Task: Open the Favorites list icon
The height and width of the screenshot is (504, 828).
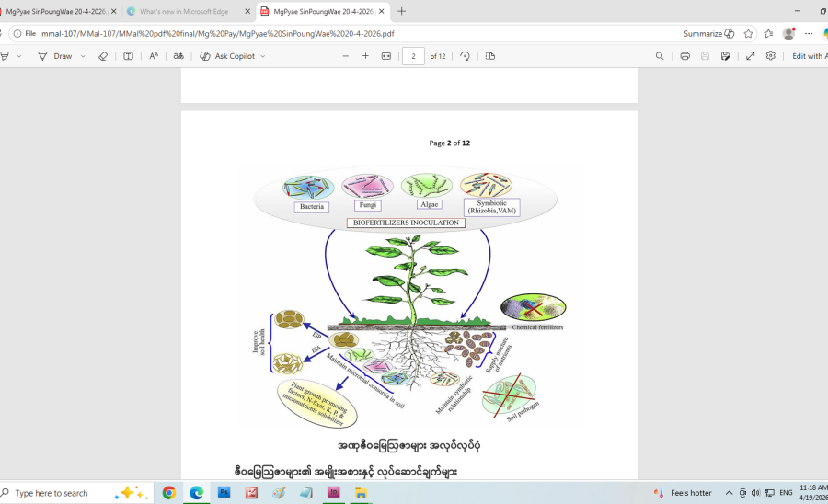Action: click(768, 34)
